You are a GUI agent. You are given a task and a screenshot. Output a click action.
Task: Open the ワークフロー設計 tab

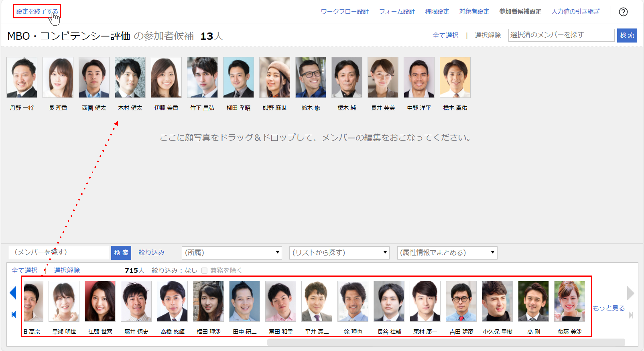point(345,12)
